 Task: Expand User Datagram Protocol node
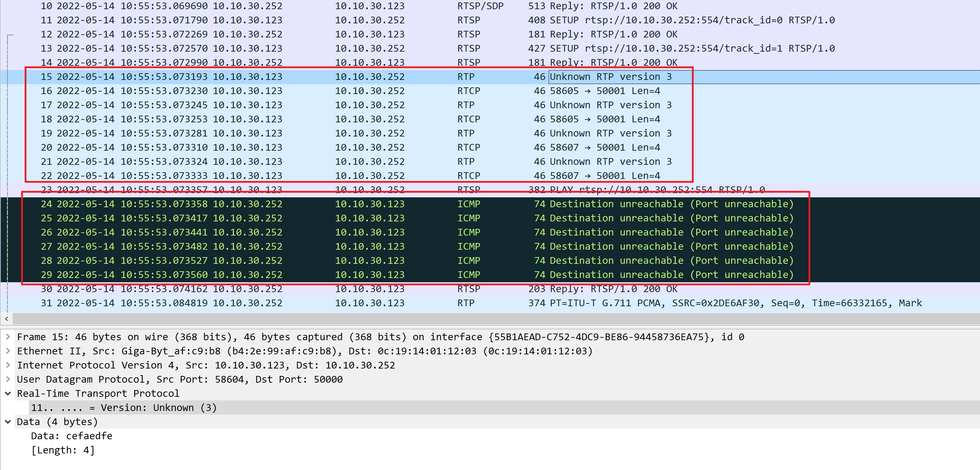pos(8,379)
